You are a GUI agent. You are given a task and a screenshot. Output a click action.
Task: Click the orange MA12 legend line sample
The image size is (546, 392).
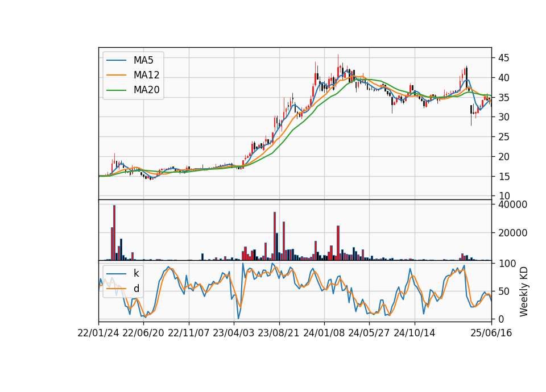[116, 75]
